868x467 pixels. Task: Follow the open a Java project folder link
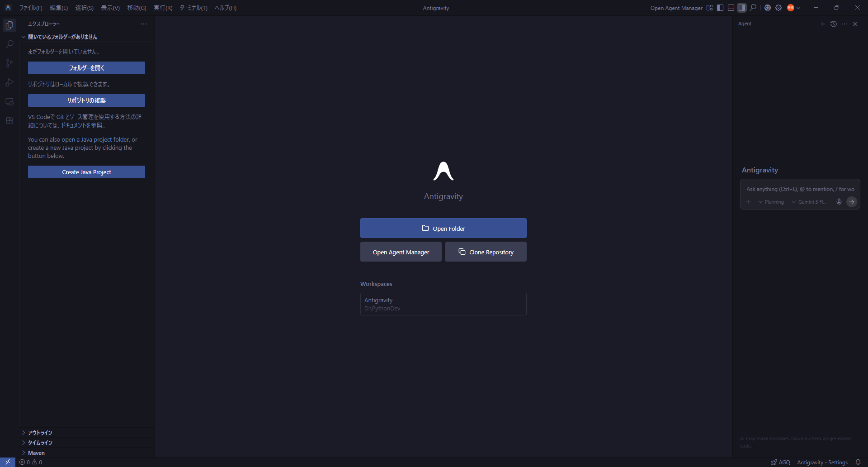(95, 139)
